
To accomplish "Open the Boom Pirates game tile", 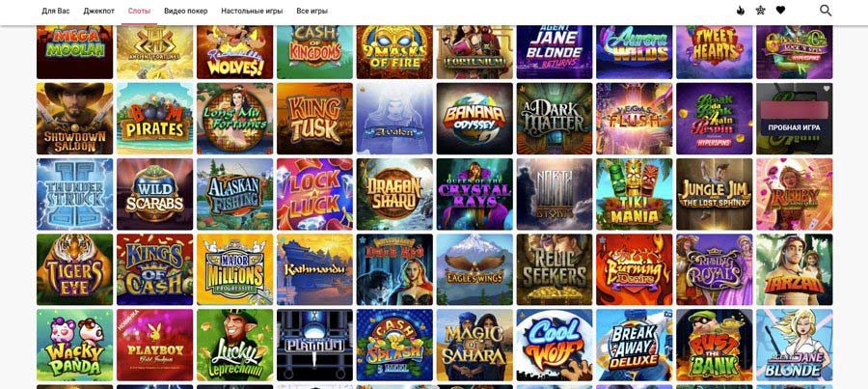I will (x=155, y=119).
